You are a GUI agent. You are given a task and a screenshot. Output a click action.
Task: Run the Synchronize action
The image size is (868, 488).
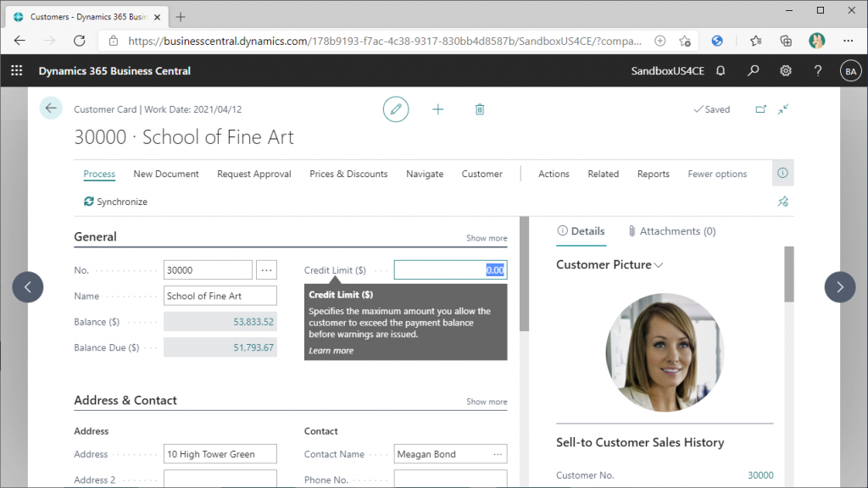[x=115, y=202]
